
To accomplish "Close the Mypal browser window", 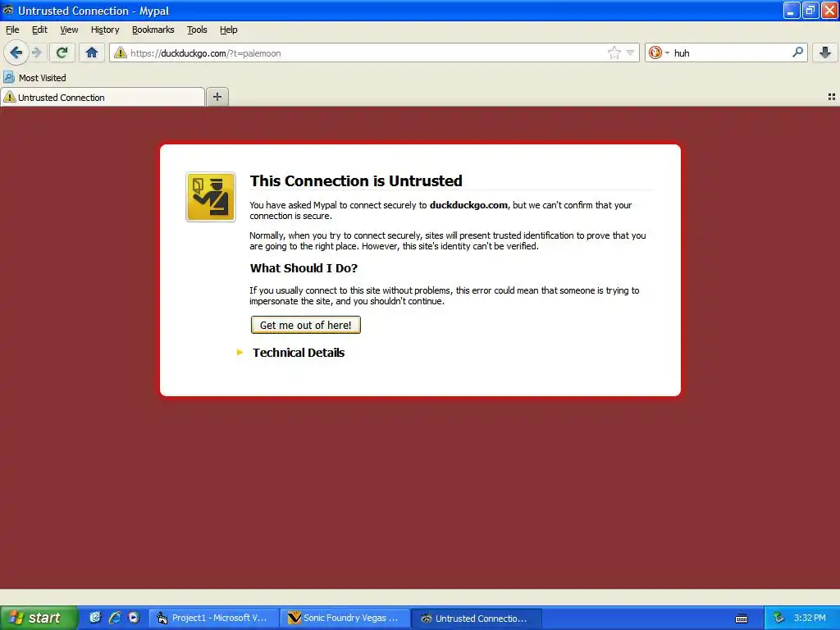I will coord(829,10).
